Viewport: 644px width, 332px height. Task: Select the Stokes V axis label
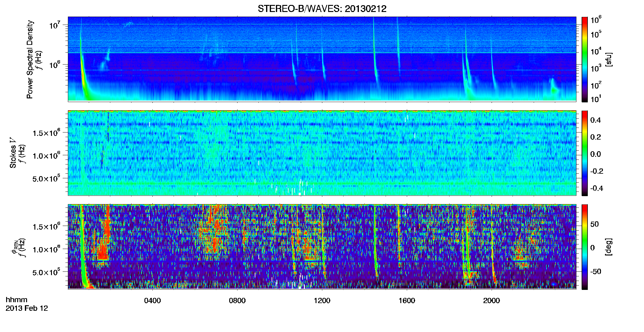13,153
